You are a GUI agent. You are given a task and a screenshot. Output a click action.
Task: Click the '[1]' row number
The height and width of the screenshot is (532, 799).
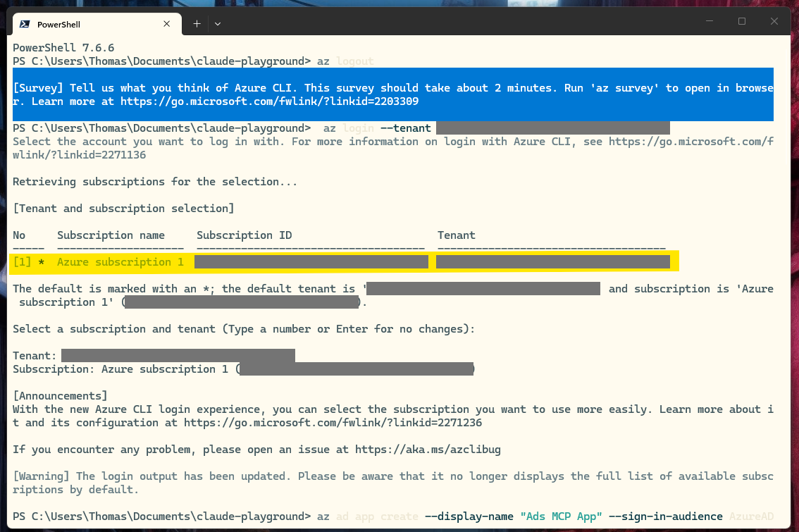point(22,262)
